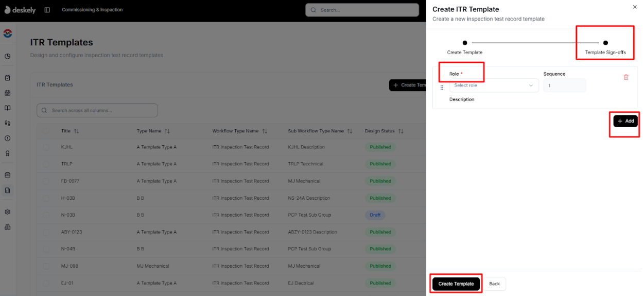Check the KJHL row checkbox
The height and width of the screenshot is (296, 644).
click(x=46, y=147)
